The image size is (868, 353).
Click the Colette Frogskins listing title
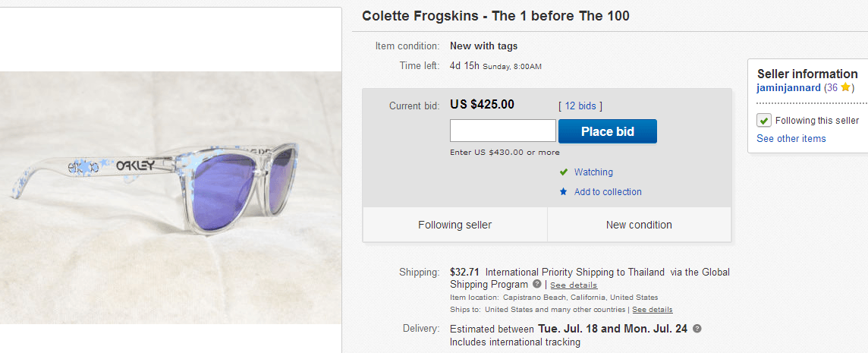tap(495, 16)
